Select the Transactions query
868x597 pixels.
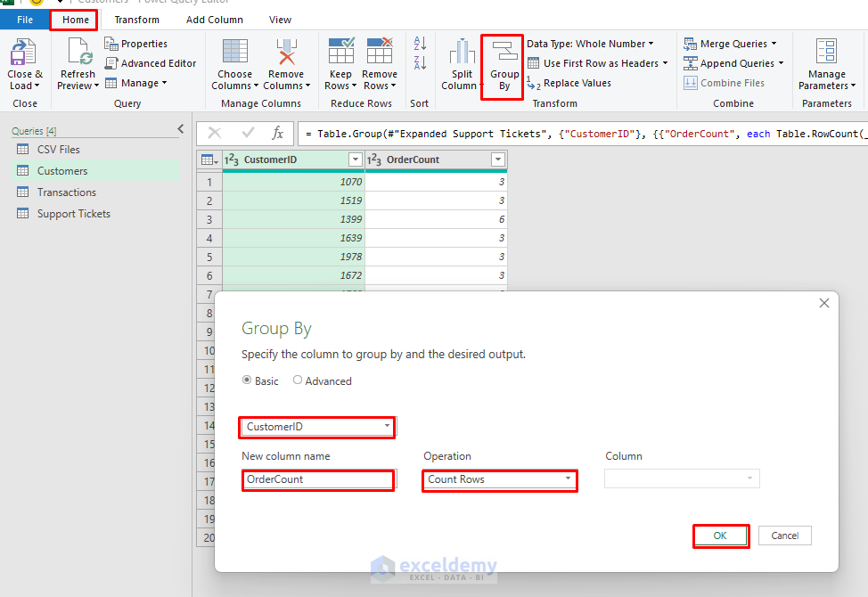pos(67,192)
